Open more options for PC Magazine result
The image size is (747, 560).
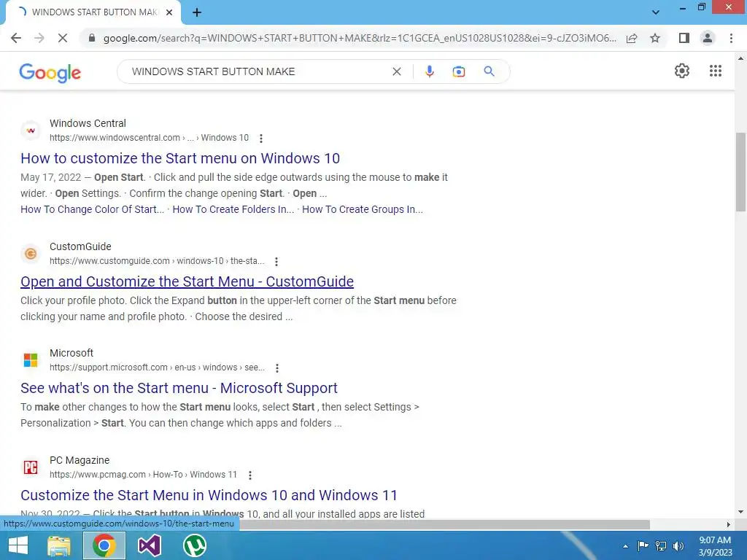[249, 475]
